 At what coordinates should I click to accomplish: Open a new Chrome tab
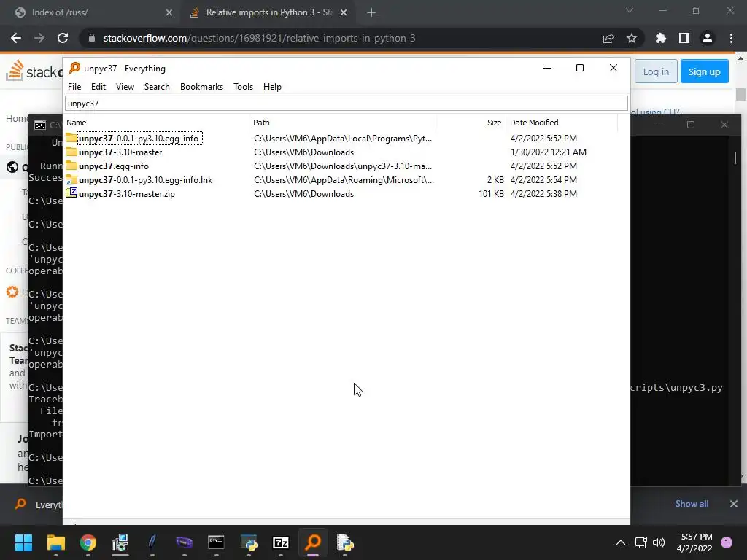point(371,12)
